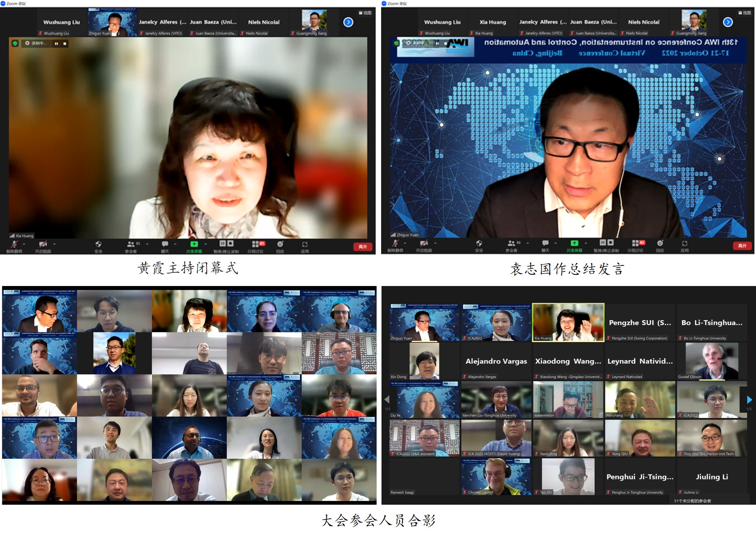This screenshot has height=537, width=756.
Task: Expand audio options arrow in Xia Huang's window
Action: coord(24,244)
